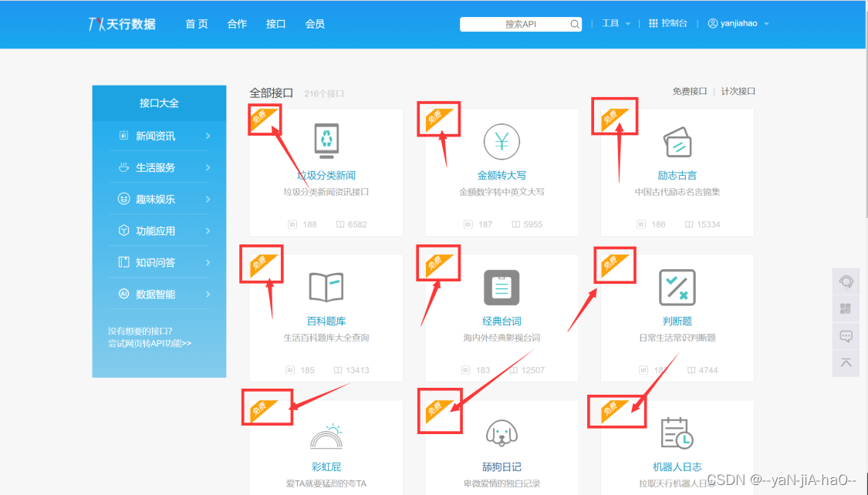
Task: Click the 13413 call count
Action: (x=357, y=370)
